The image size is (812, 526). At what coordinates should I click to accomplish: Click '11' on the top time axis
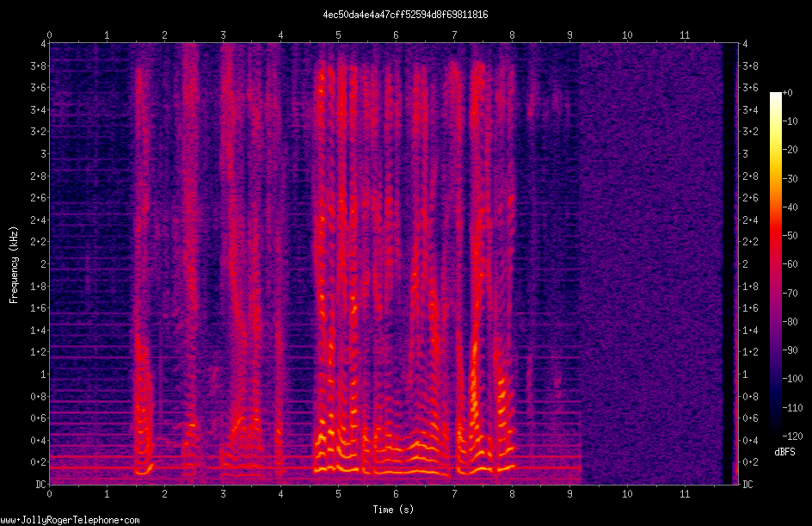pyautogui.click(x=685, y=35)
